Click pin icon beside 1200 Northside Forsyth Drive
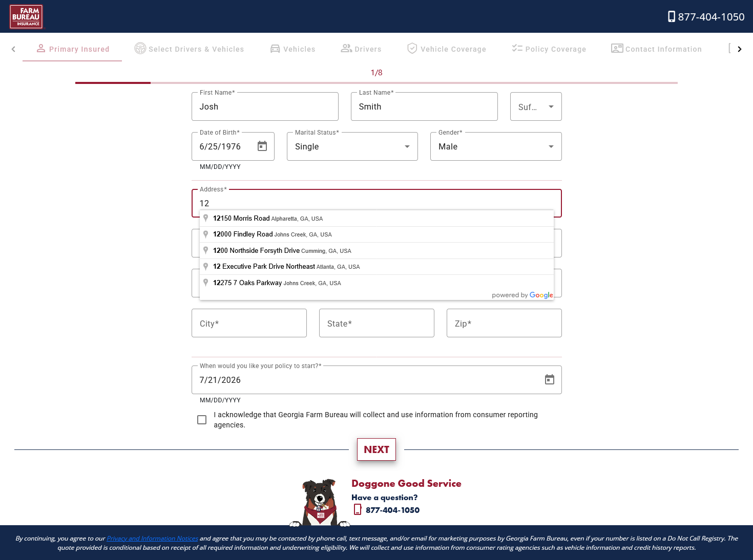This screenshot has width=753, height=560. (x=206, y=250)
